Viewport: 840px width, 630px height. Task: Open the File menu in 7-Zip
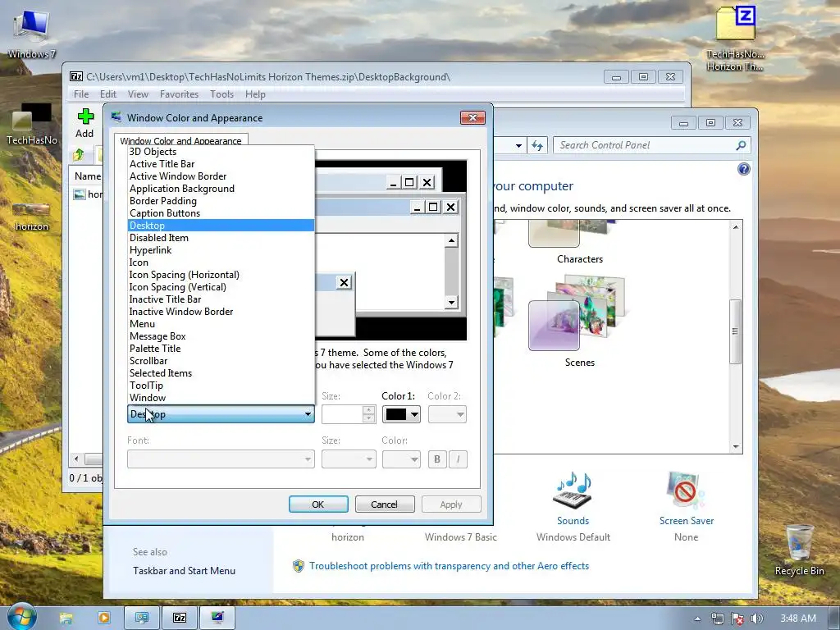[81, 94]
